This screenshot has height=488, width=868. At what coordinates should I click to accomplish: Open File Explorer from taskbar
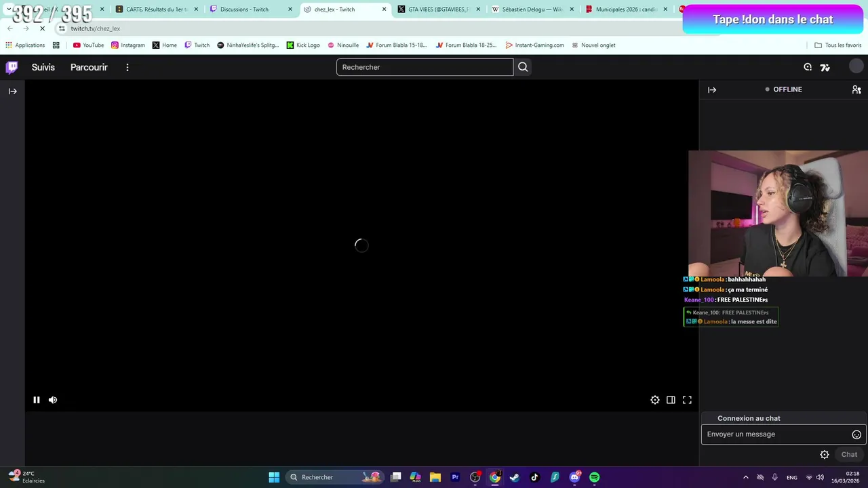435,477
